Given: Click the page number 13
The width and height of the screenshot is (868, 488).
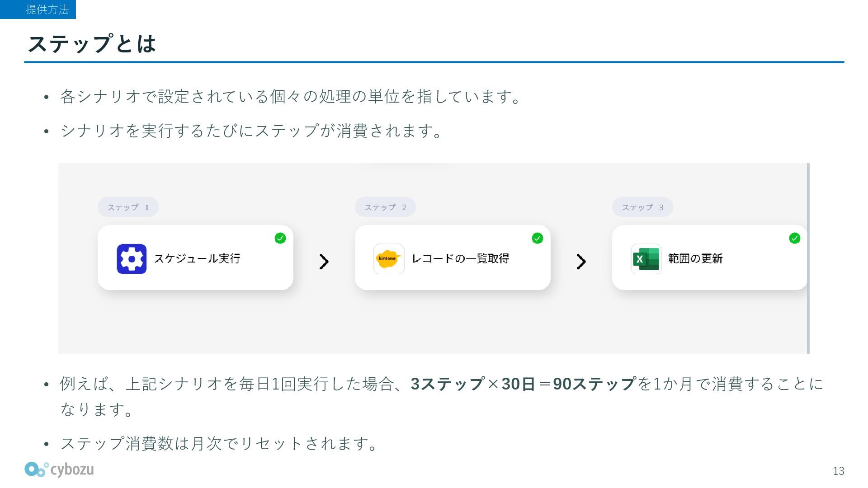Looking at the screenshot, I should click(x=839, y=471).
